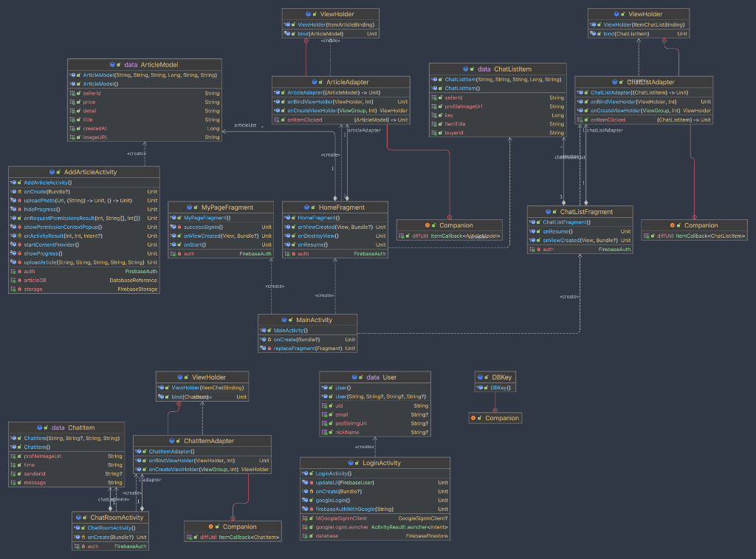The height and width of the screenshot is (559, 756).
Task: Click the class icon beside data User title
Action: [x=355, y=377]
